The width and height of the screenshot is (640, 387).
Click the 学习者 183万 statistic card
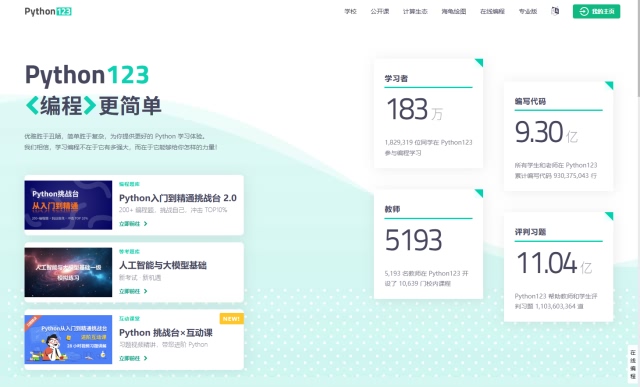click(428, 113)
